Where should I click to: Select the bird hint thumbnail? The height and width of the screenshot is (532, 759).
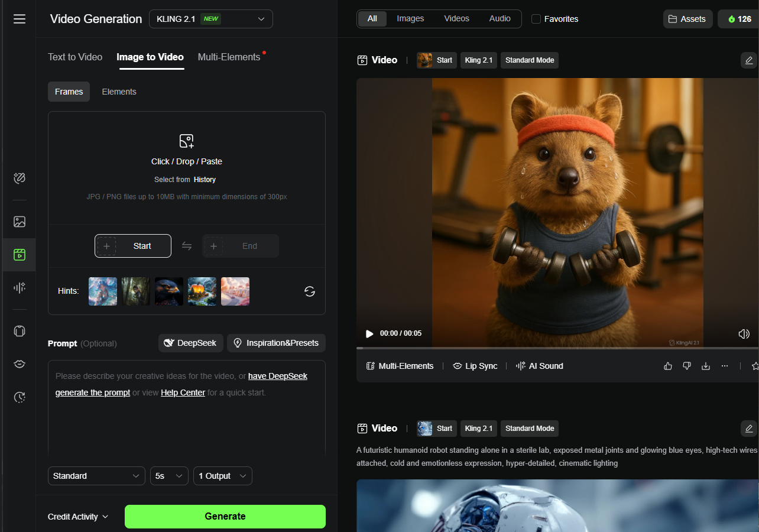tap(169, 291)
